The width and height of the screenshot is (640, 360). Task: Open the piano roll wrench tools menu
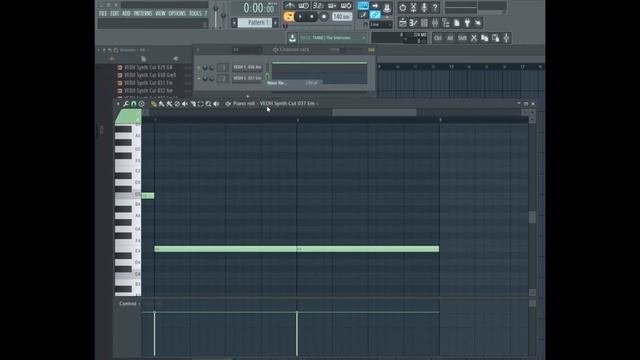(x=126, y=104)
